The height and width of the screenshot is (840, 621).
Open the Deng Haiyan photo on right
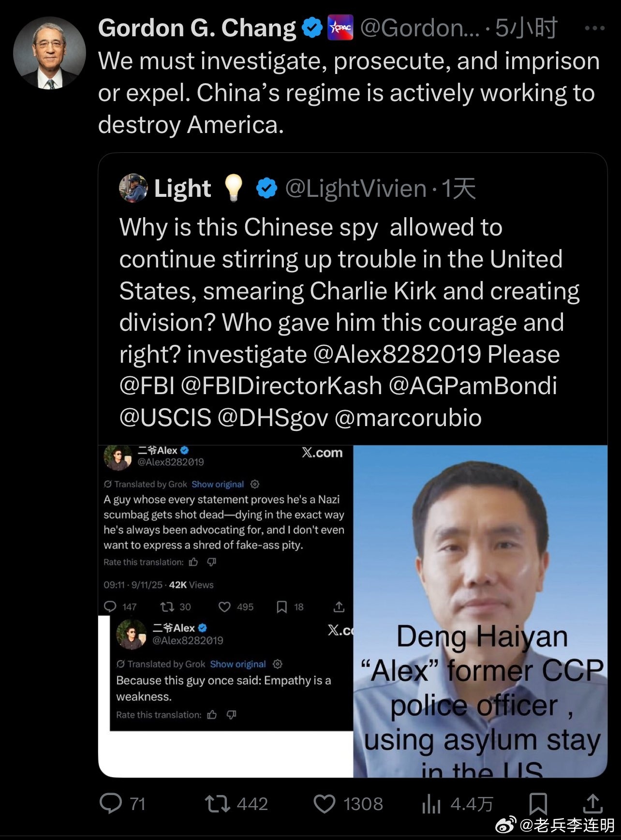pos(480,611)
